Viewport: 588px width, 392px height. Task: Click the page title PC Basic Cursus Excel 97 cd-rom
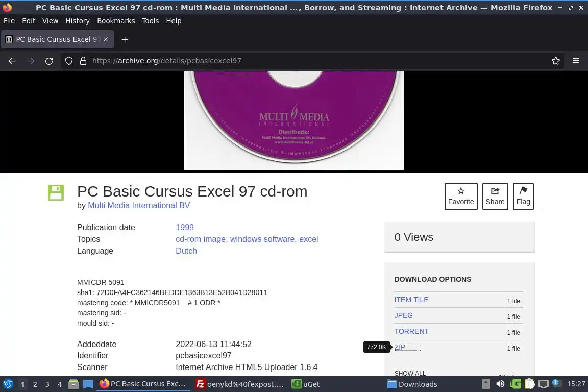click(x=192, y=192)
